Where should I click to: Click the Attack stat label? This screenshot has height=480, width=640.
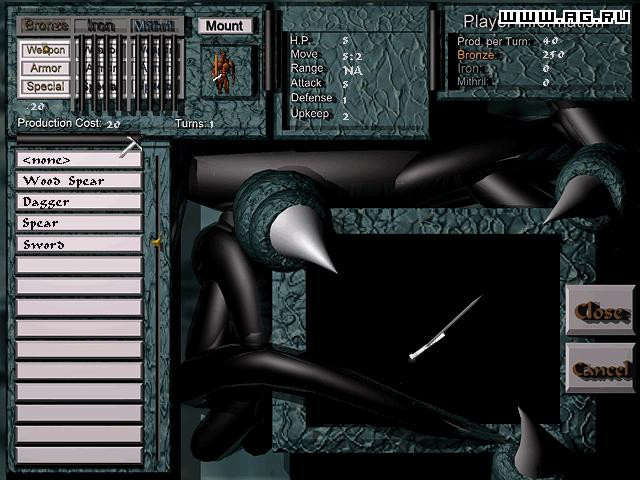pyautogui.click(x=306, y=83)
